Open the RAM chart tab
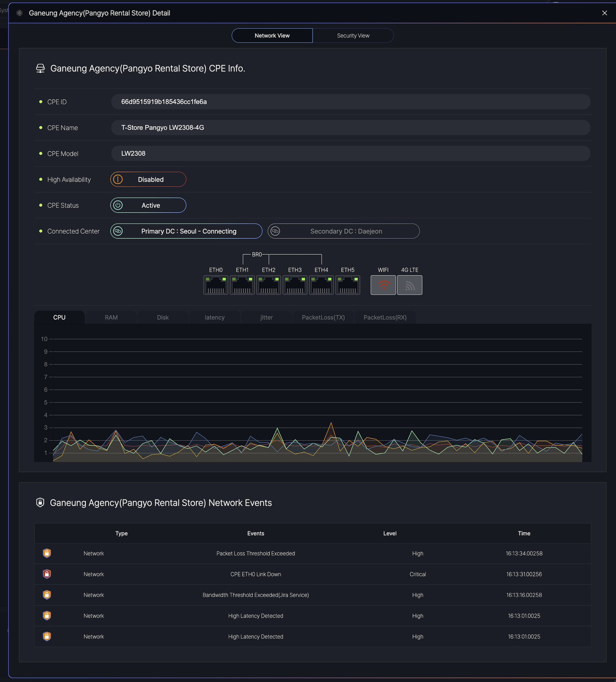Screen dimensions: 616x682 [111, 317]
